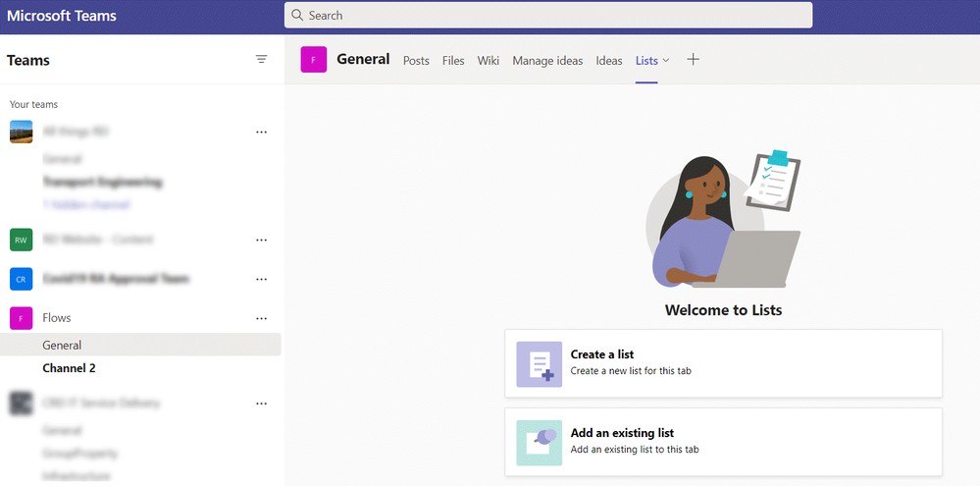Screen dimensions: 980x486
Task: Click the Teams sidebar heading
Action: tap(28, 60)
